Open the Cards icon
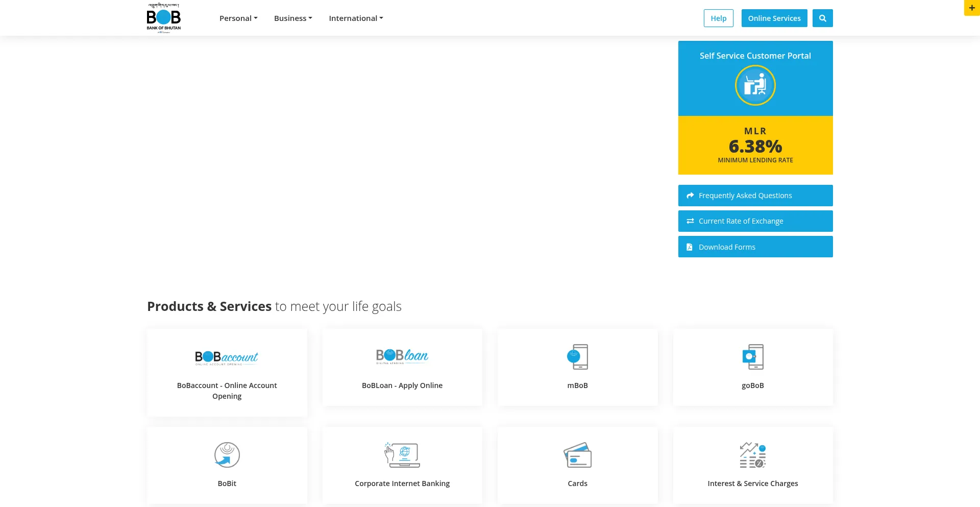 coord(577,454)
